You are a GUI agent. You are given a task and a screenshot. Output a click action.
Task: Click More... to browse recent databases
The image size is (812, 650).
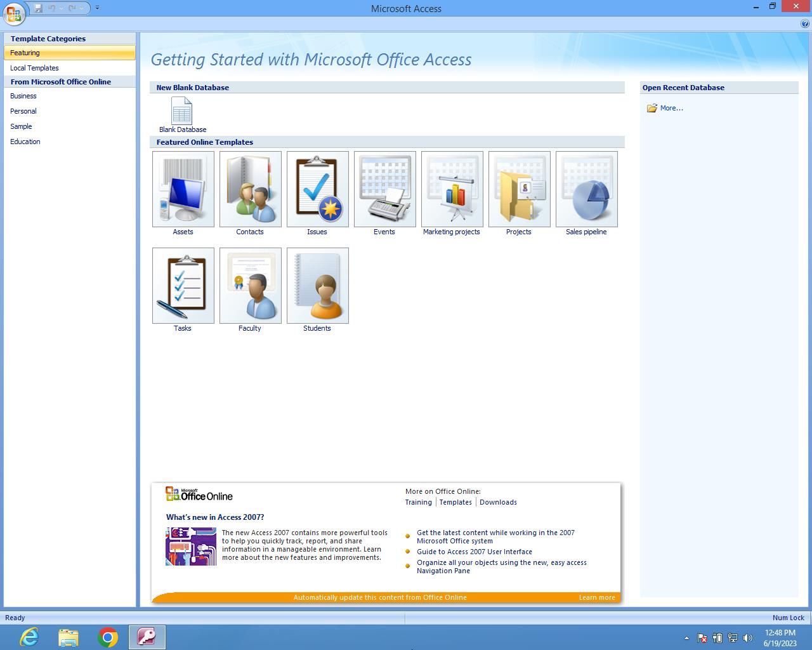point(671,108)
